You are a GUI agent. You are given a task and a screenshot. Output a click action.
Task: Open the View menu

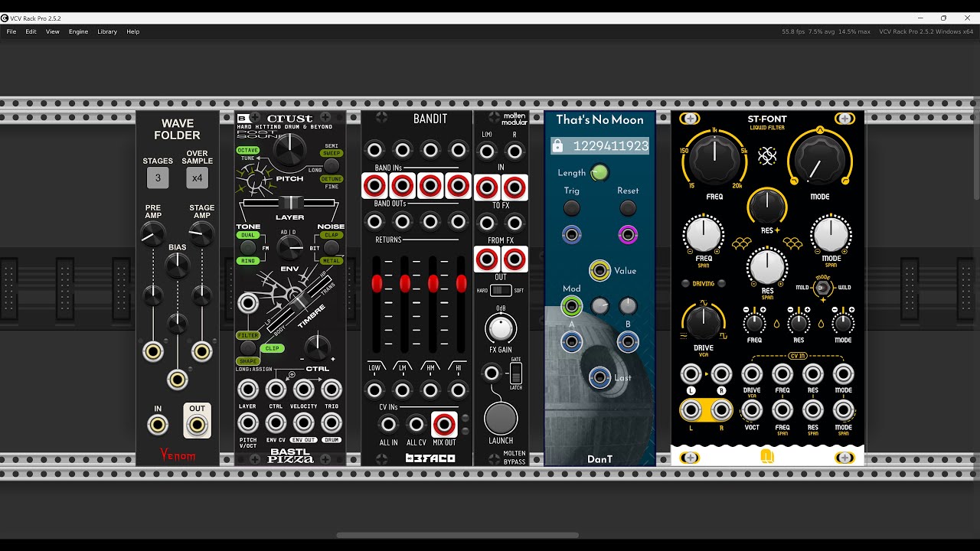53,31
